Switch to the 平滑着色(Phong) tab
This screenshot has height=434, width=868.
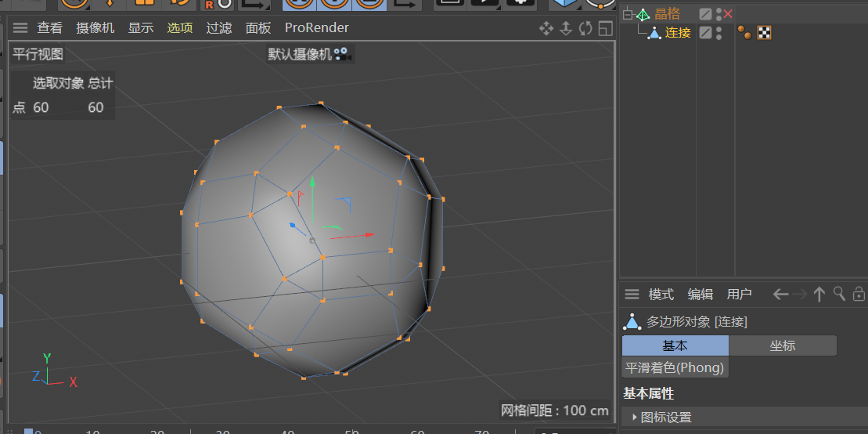coord(675,367)
